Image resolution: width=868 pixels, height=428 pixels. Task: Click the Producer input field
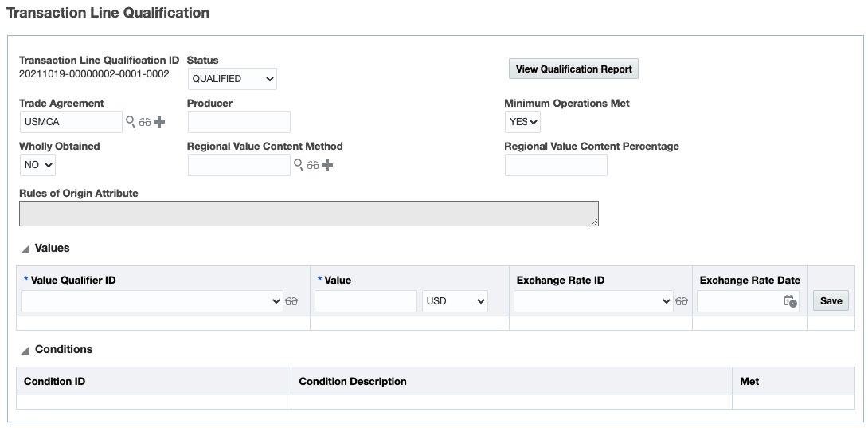(x=239, y=122)
